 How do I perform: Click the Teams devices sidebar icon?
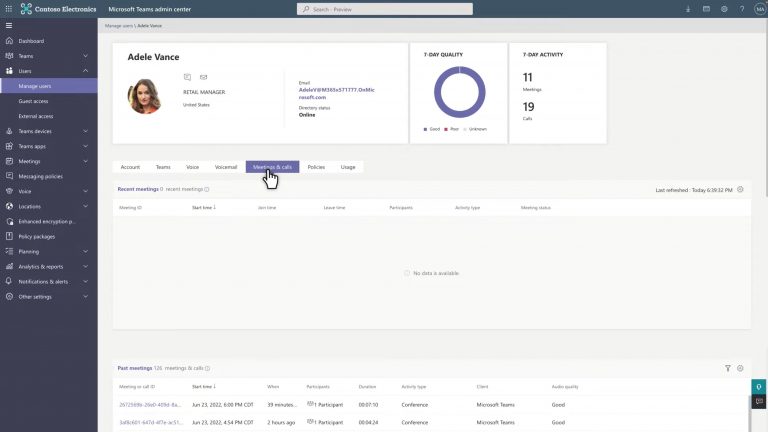pyautogui.click(x=9, y=131)
